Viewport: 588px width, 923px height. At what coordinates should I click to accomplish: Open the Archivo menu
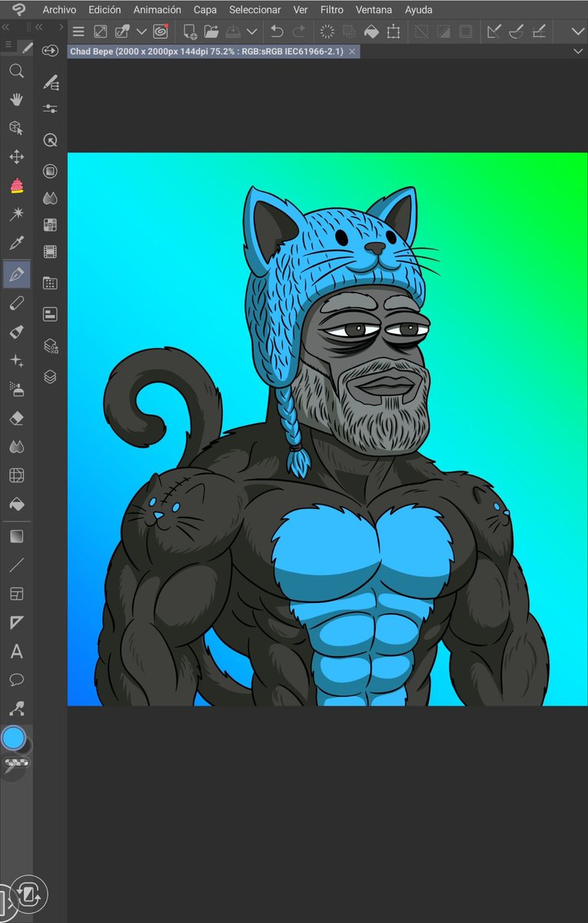[60, 10]
